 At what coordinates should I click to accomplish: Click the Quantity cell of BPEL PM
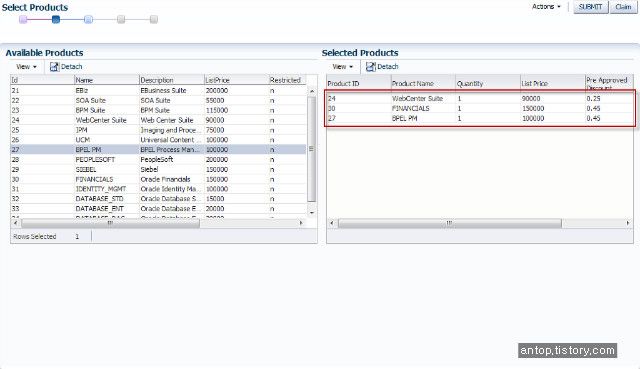click(488, 118)
